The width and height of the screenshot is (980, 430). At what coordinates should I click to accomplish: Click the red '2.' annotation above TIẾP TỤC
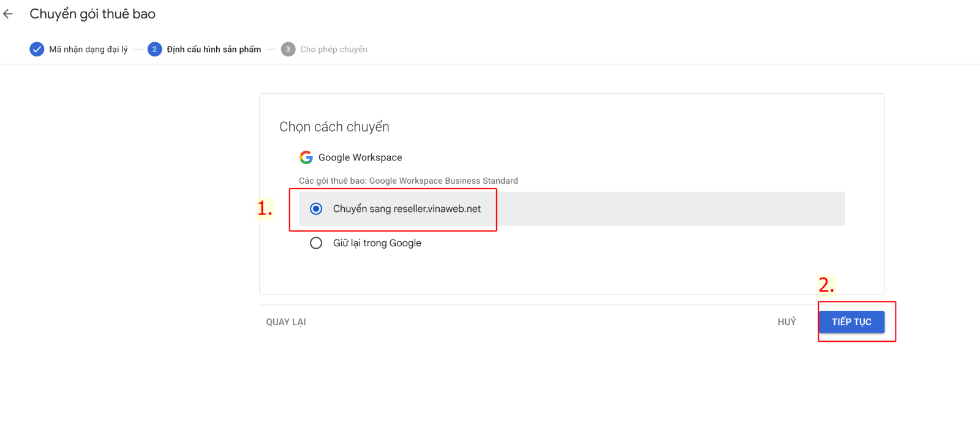click(826, 285)
